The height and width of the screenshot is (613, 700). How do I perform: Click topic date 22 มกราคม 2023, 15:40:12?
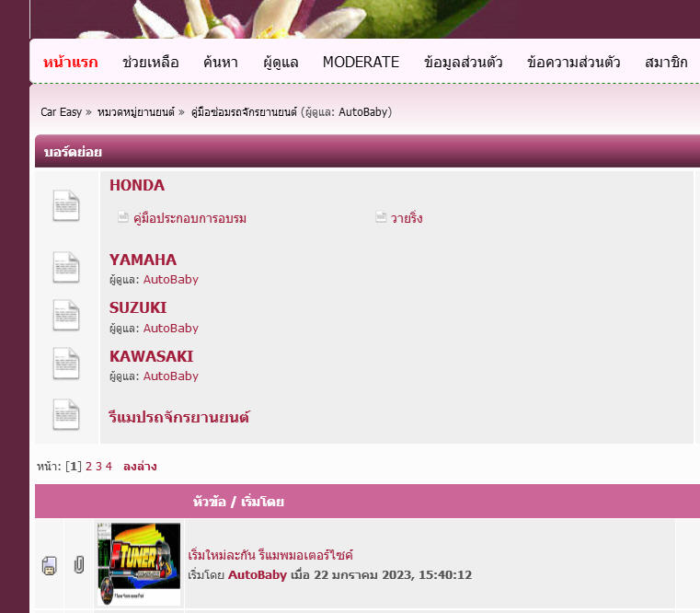coord(393,574)
